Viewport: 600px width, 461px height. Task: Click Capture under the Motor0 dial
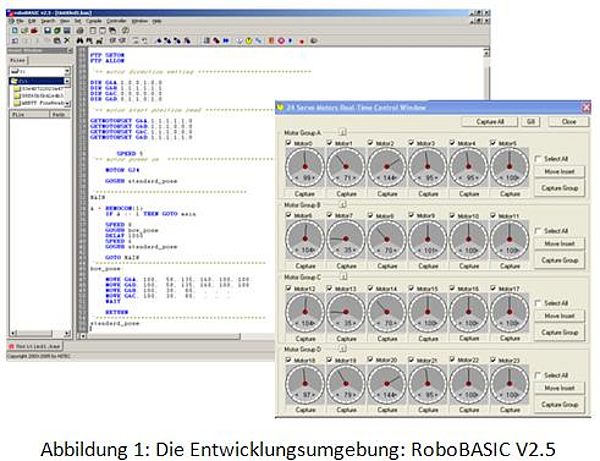tap(305, 194)
